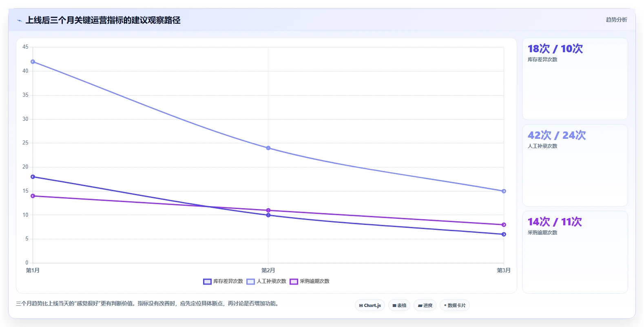Click the 45 y-axis tick label

[26, 47]
